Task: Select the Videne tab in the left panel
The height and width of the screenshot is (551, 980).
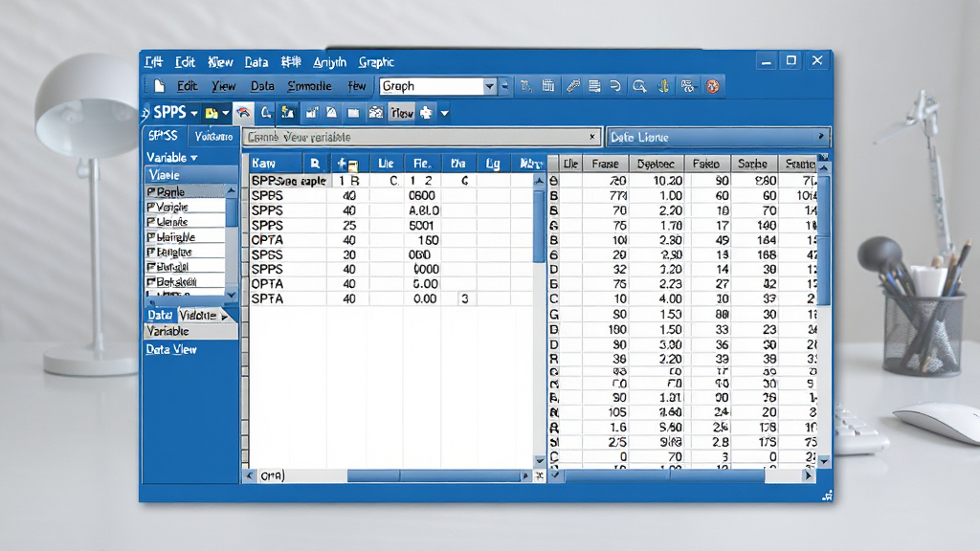Action: click(197, 316)
